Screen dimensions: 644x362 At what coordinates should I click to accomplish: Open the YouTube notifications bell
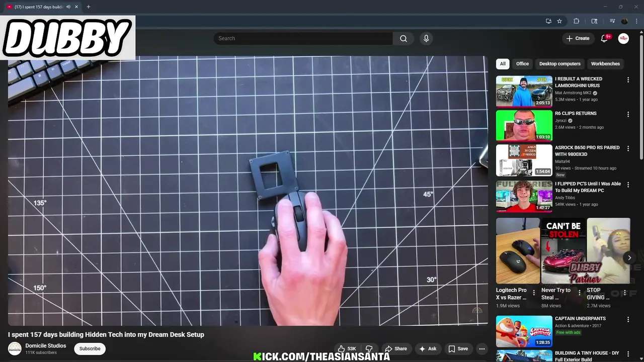click(604, 39)
